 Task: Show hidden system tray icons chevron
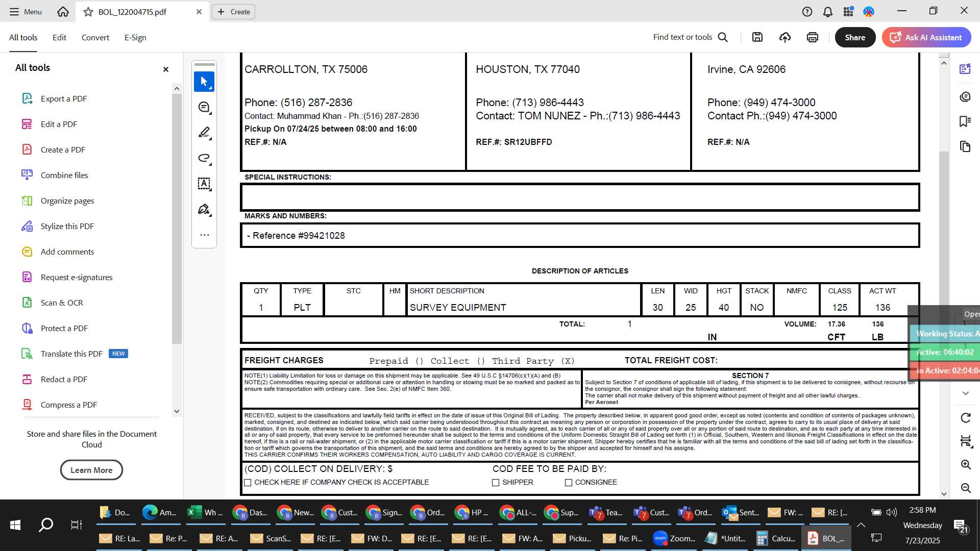(861, 525)
